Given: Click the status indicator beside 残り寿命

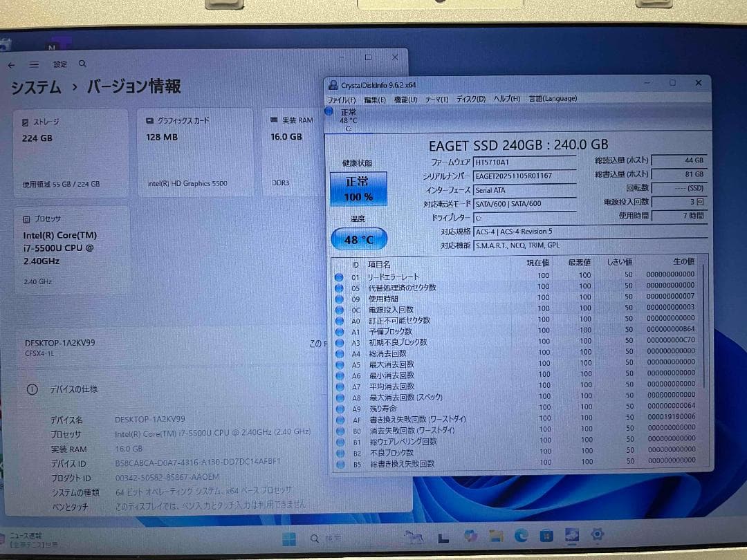Looking at the screenshot, I should (339, 409).
